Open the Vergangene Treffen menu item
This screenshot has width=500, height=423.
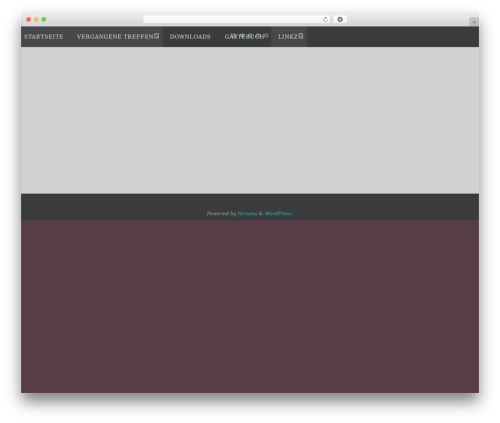click(x=115, y=37)
